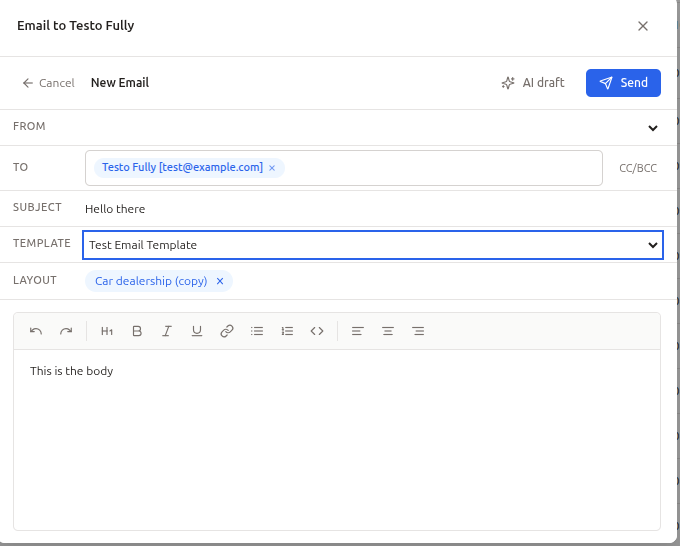Cancel the new email
The width and height of the screenshot is (680, 546).
pyautogui.click(x=49, y=83)
